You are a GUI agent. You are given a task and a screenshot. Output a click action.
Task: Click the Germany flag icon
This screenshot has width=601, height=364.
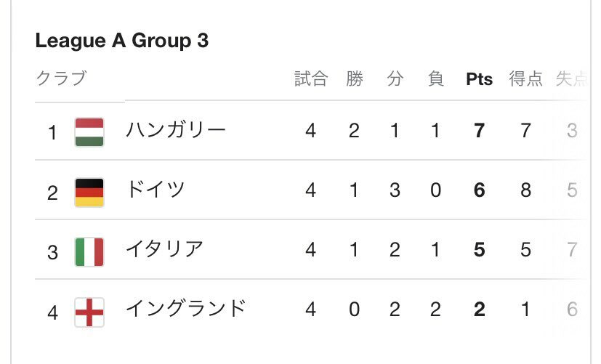89,192
